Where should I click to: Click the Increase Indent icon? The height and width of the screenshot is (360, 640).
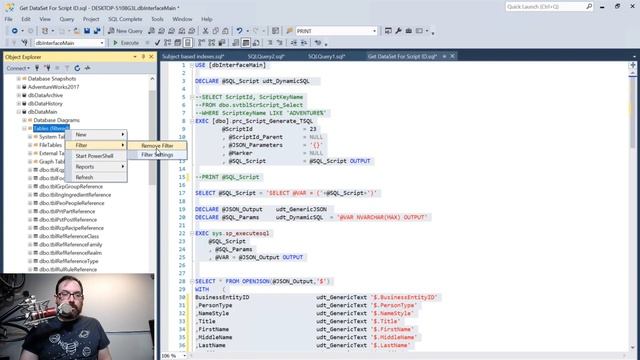click(304, 43)
